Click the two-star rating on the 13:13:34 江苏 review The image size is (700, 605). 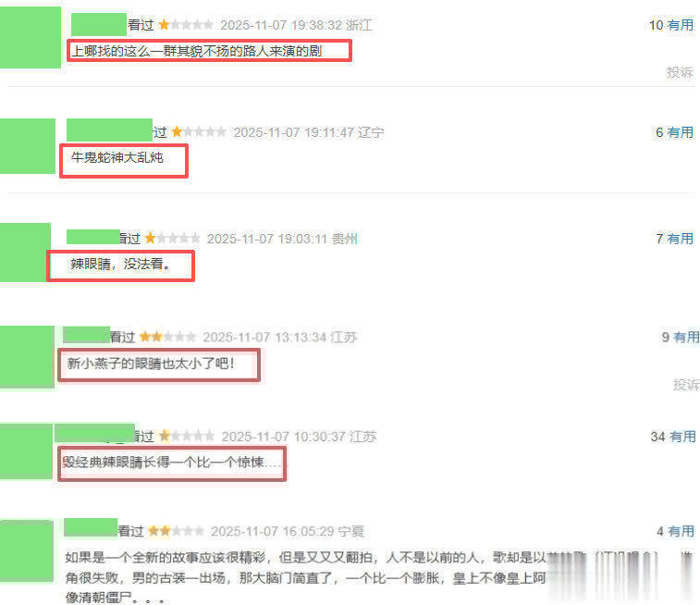point(168,337)
